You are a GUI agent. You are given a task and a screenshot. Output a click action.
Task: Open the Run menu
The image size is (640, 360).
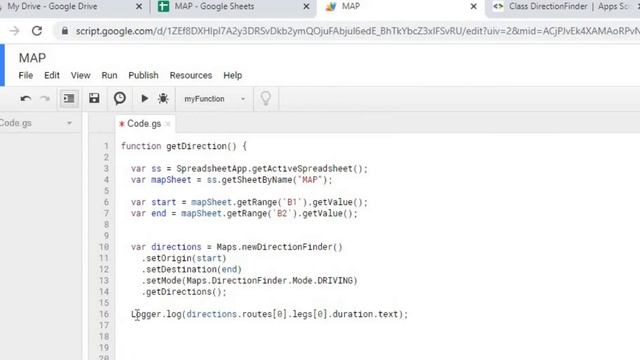click(x=109, y=76)
